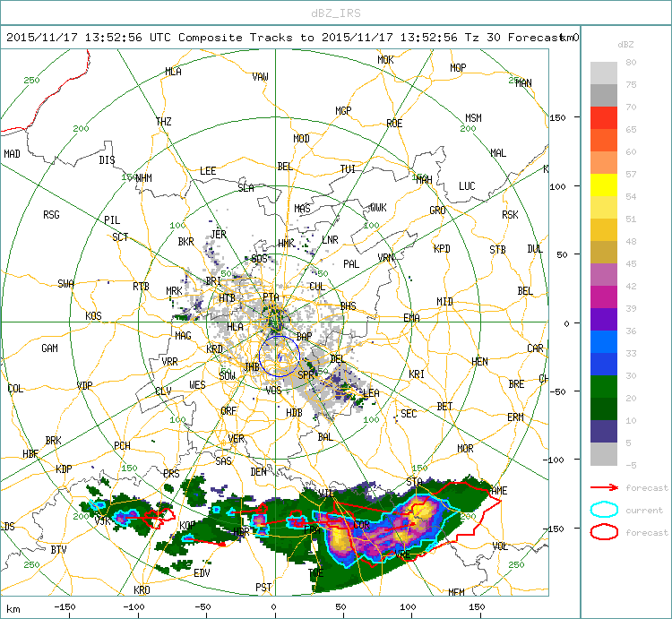Click the PCH station label

[x=122, y=445]
